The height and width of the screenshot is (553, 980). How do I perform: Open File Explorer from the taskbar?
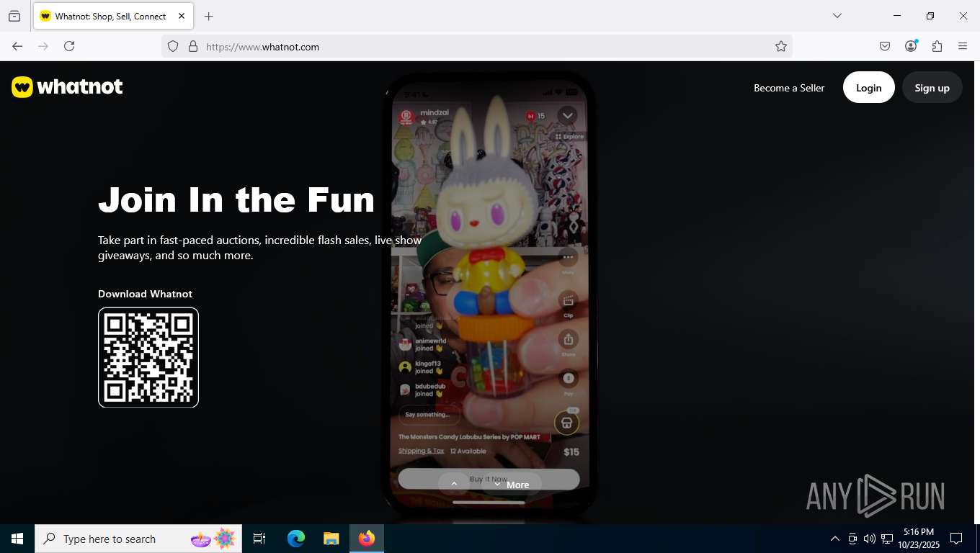coord(331,539)
